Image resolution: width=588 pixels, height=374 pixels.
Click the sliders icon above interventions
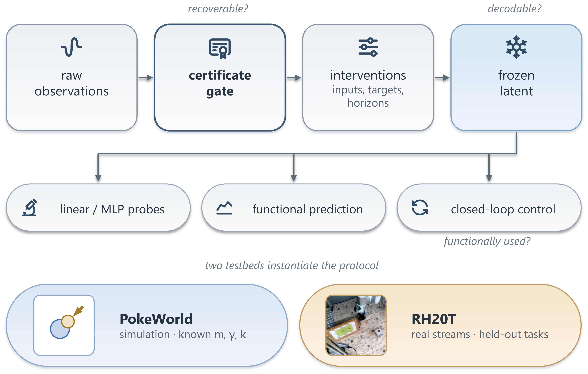coord(368,47)
